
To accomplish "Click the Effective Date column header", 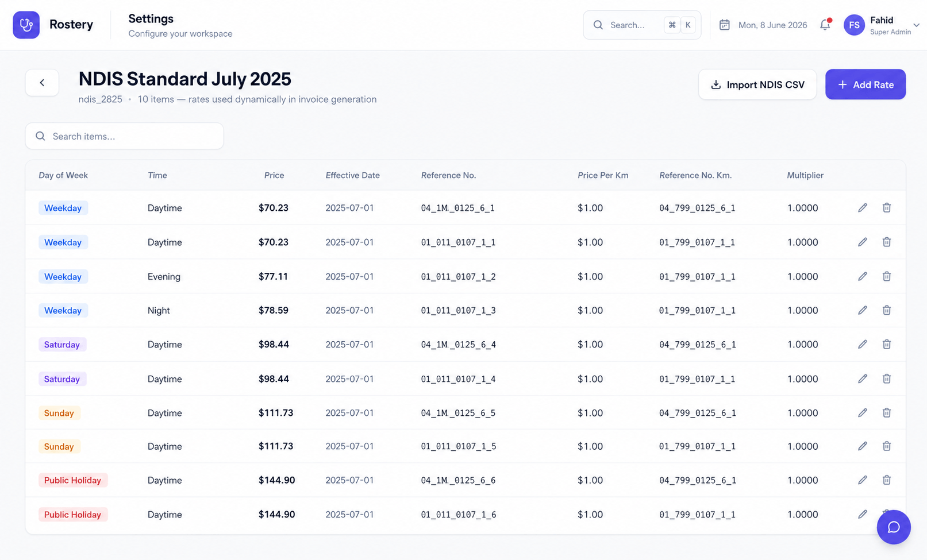I will tap(352, 175).
